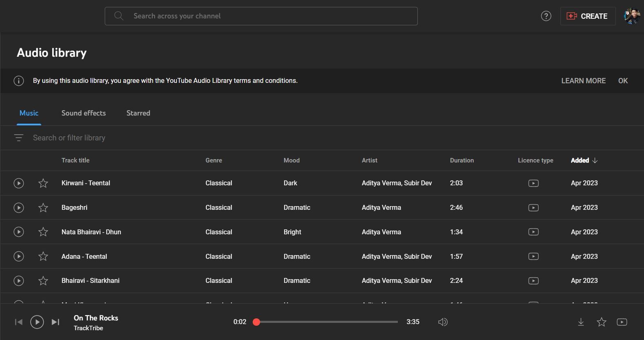The height and width of the screenshot is (340, 644).
Task: Click the Audio library page heading
Action: pyautogui.click(x=52, y=53)
